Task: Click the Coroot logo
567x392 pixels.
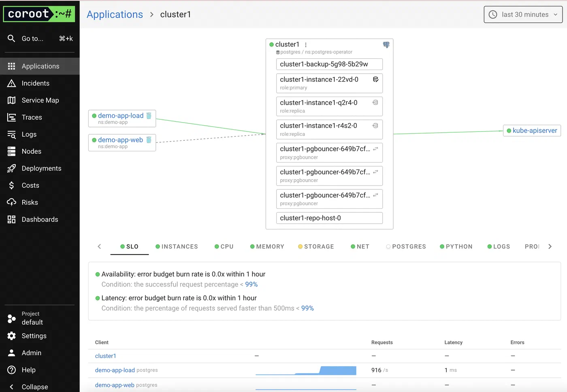Action: click(39, 14)
